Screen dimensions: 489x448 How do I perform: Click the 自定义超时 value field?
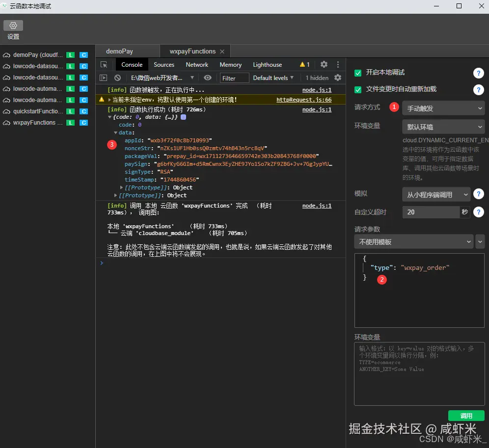431,212
